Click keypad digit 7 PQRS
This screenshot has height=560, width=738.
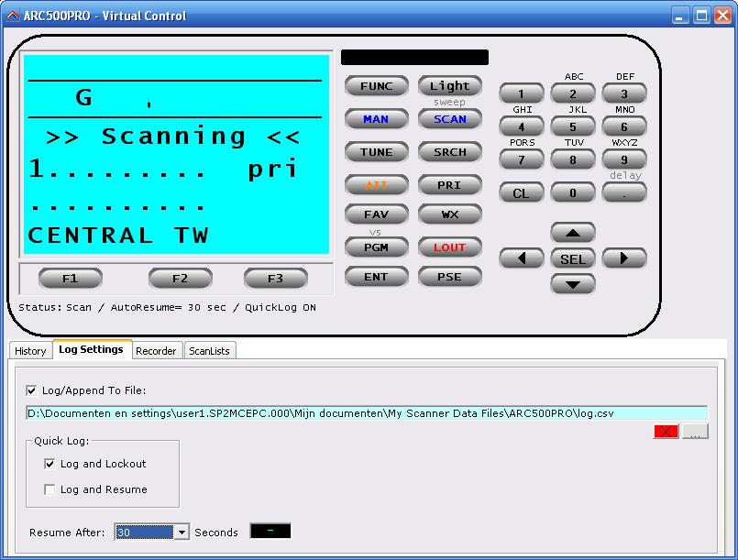[x=521, y=159]
